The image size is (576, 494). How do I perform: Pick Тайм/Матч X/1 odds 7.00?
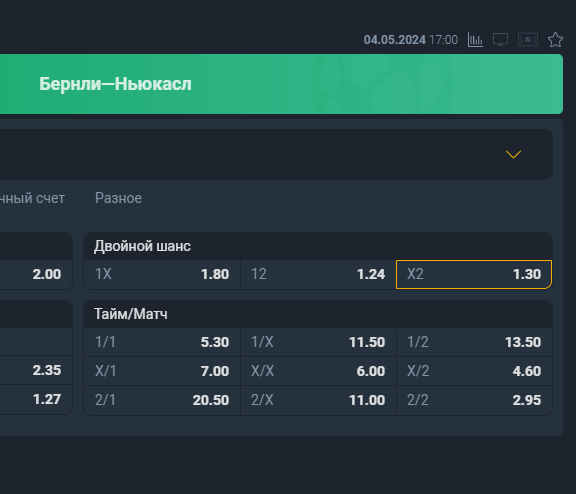pyautogui.click(x=162, y=371)
